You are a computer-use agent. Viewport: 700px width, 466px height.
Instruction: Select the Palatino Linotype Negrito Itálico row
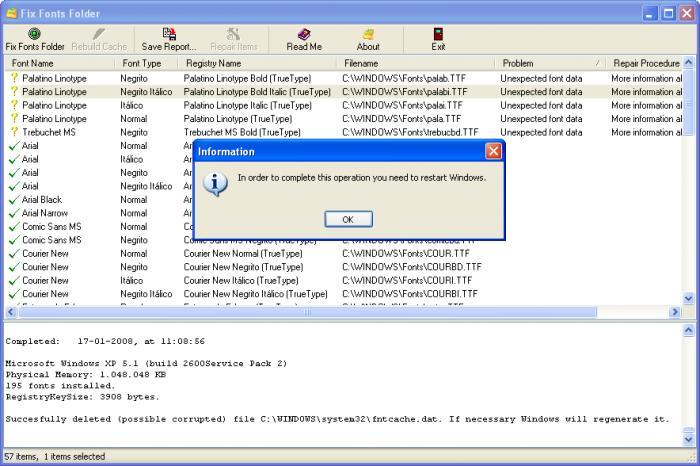[343, 92]
